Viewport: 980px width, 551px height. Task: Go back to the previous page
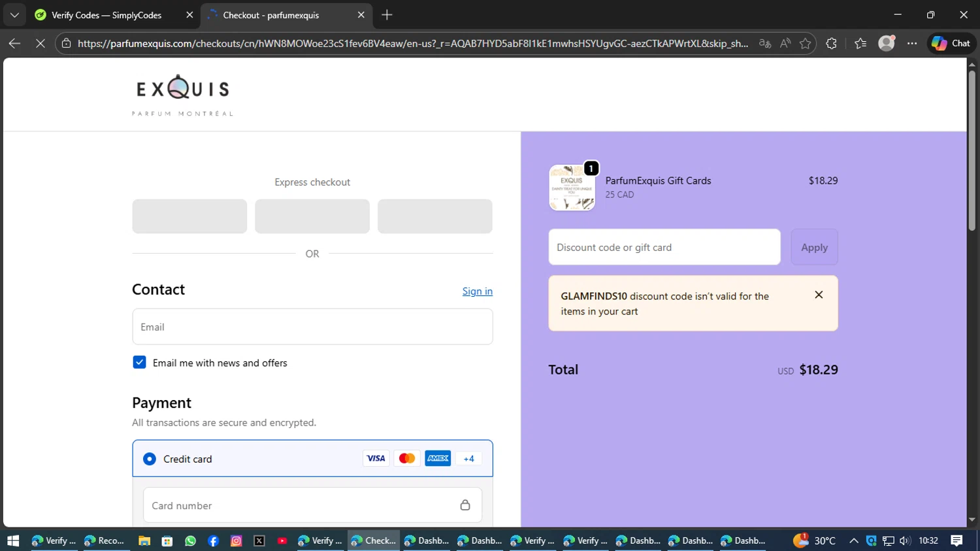14,43
